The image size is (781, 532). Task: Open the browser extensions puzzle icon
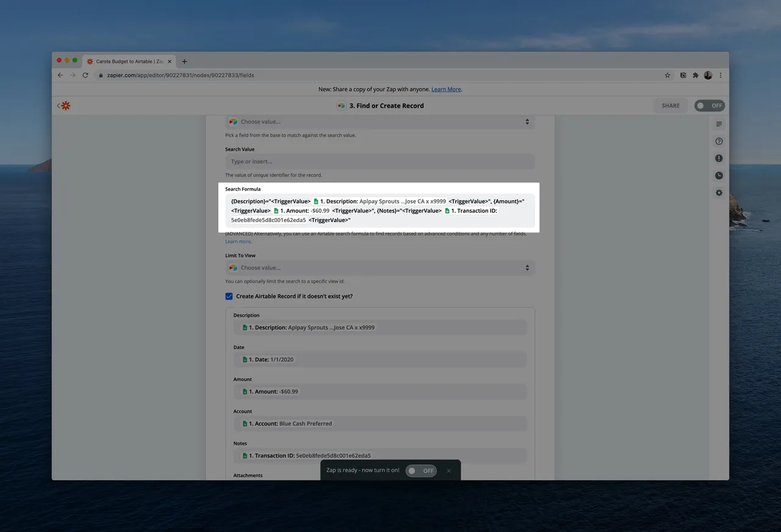pos(695,75)
